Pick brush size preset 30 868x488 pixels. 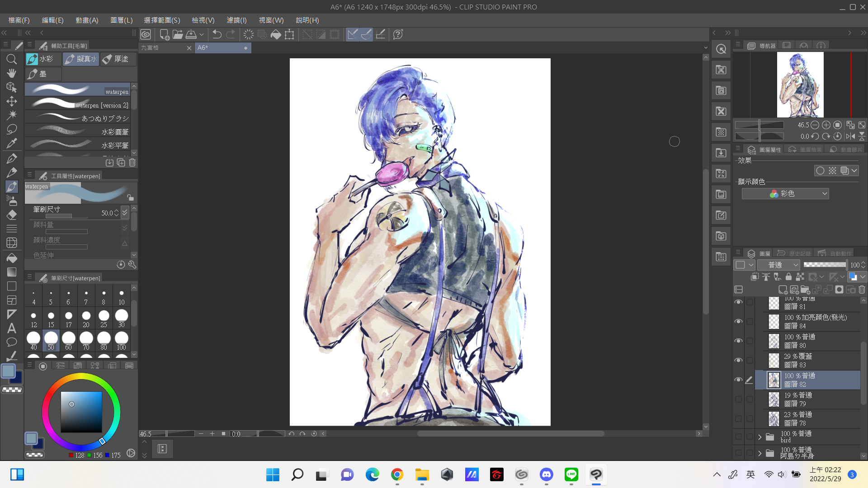point(121,318)
